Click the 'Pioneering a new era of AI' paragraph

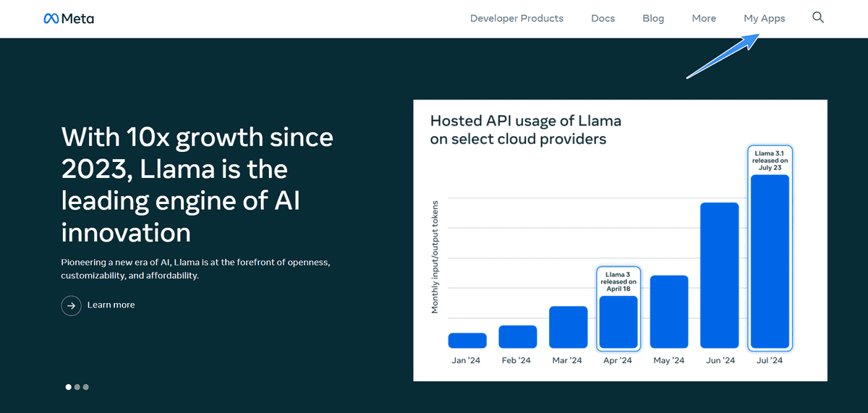[196, 269]
